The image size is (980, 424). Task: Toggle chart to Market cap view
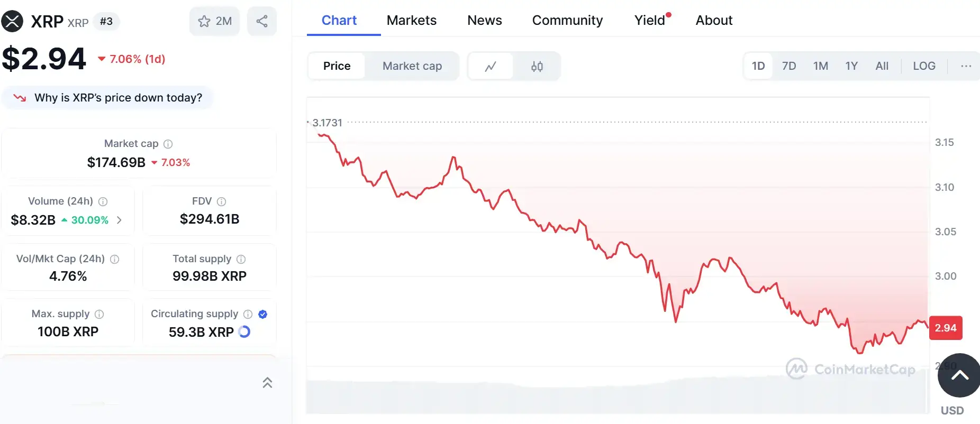pyautogui.click(x=412, y=66)
